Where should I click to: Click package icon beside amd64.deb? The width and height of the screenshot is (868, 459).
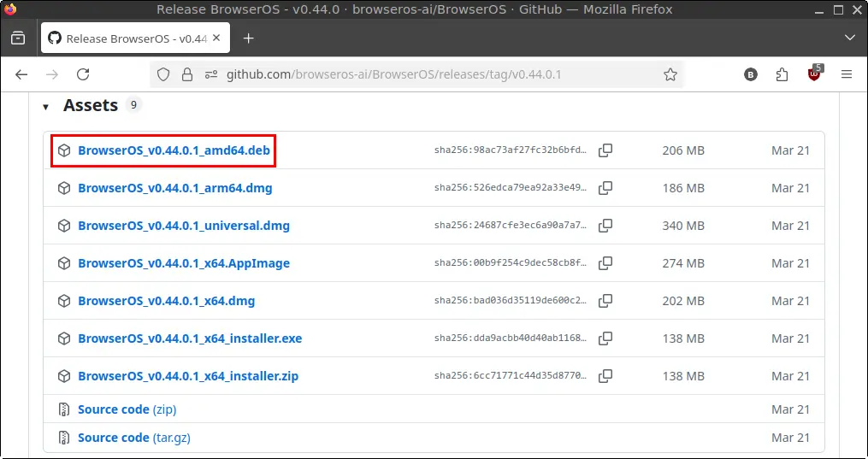point(64,150)
